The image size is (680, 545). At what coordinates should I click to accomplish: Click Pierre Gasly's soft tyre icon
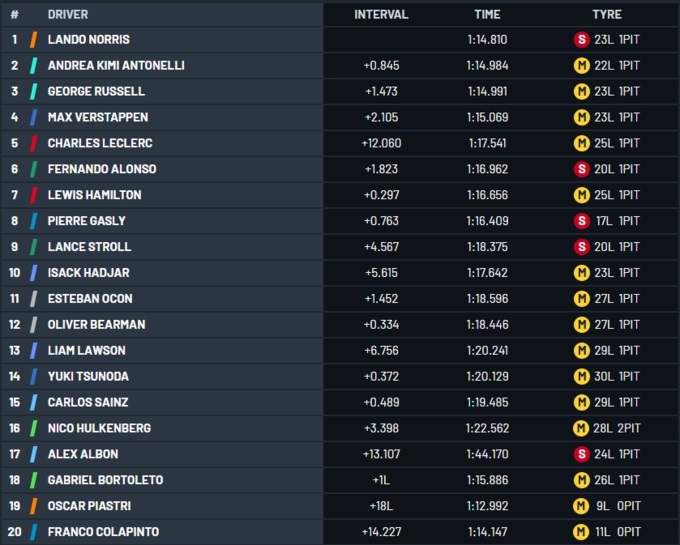tap(579, 221)
